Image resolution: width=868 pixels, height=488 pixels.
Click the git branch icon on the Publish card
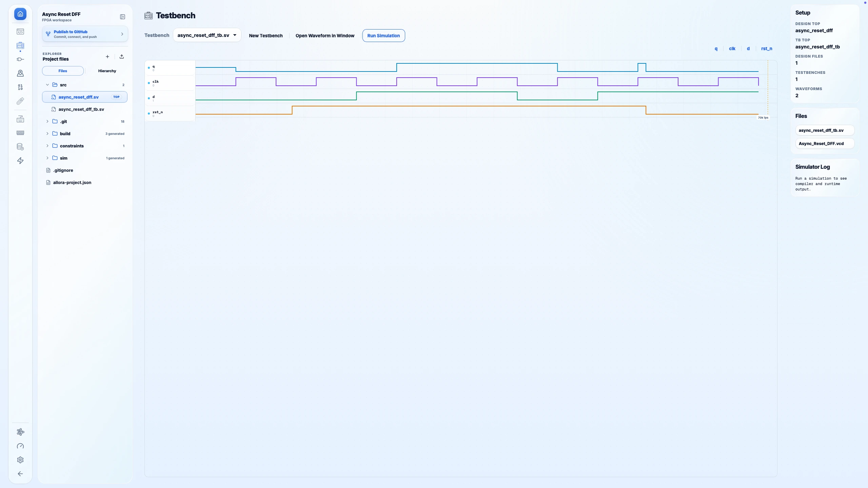point(48,34)
